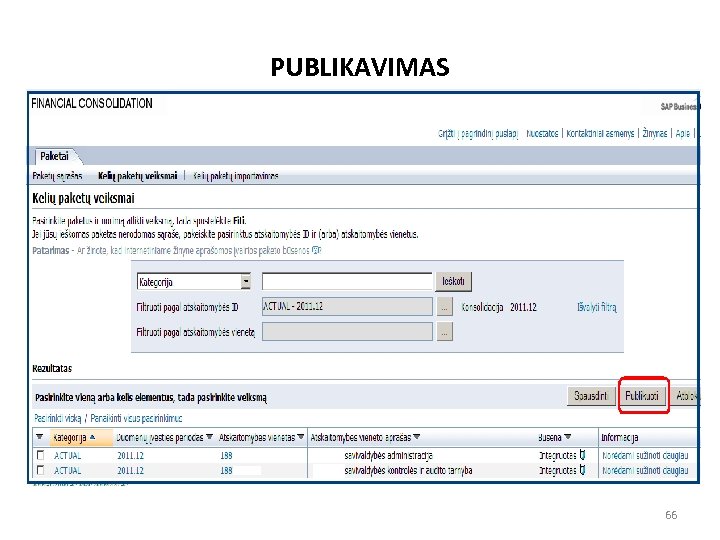Open Būsena column filter
The height and width of the screenshot is (540, 720).
pyautogui.click(x=568, y=437)
